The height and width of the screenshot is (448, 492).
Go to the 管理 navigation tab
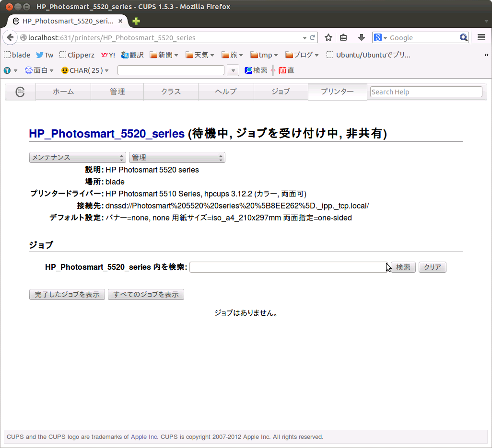[117, 92]
